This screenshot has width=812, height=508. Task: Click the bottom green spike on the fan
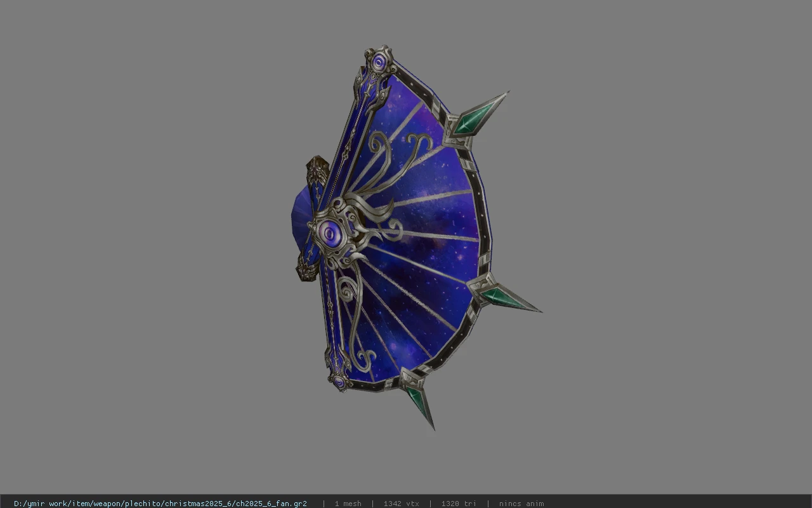pyautogui.click(x=421, y=406)
